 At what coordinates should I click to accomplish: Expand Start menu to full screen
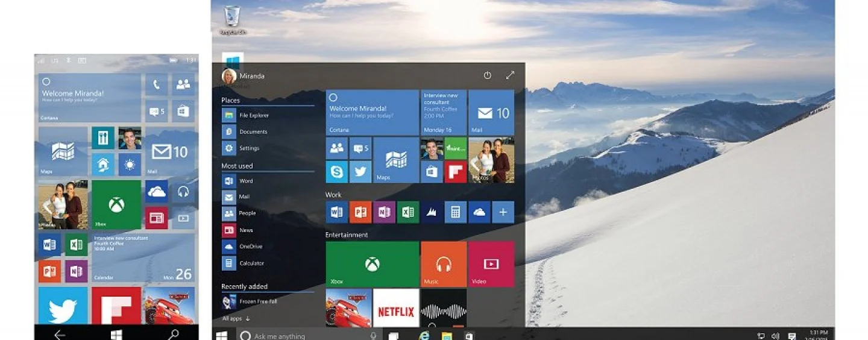(510, 75)
